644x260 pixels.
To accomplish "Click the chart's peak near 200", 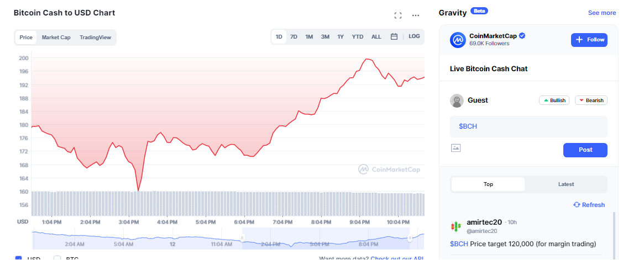I will click(366, 59).
